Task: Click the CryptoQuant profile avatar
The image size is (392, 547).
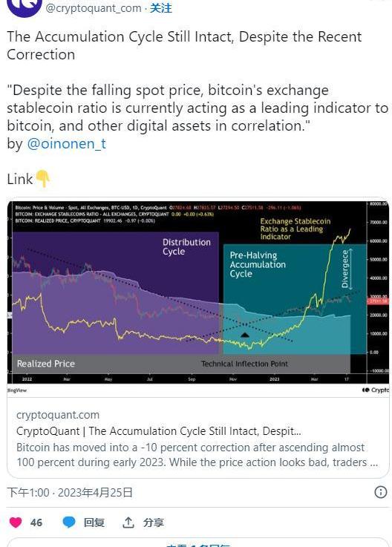Action: (x=24, y=6)
